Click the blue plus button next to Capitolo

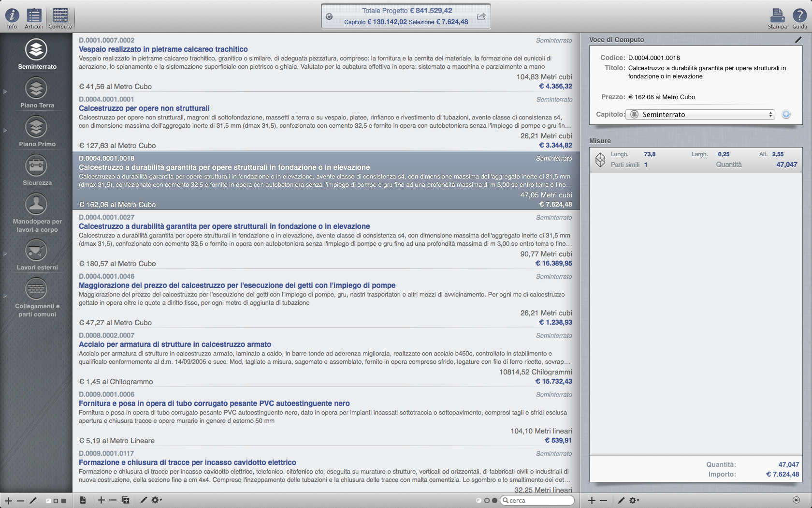click(786, 115)
